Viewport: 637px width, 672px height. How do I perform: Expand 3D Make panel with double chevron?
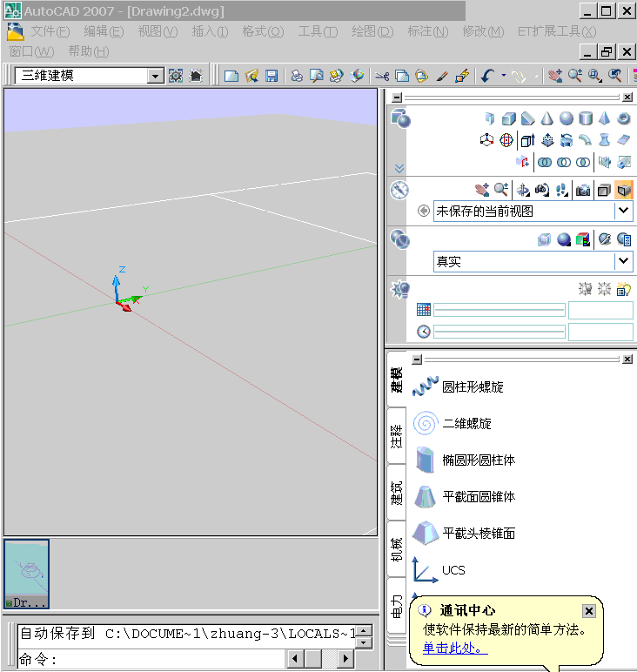[399, 168]
